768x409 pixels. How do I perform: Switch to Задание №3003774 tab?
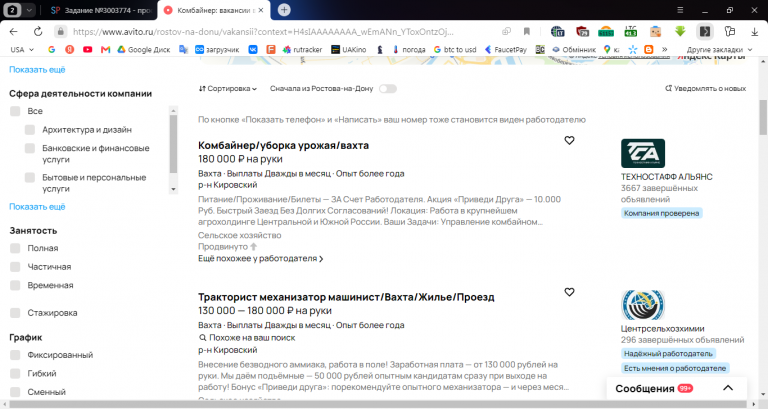pyautogui.click(x=102, y=10)
